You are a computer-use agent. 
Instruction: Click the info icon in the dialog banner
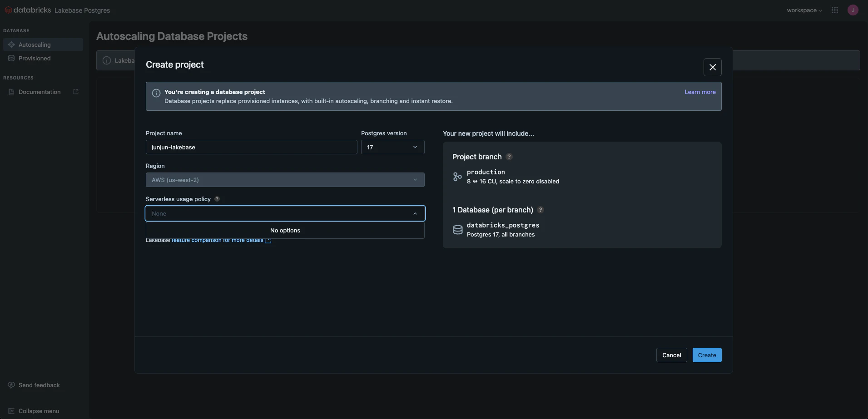point(156,93)
